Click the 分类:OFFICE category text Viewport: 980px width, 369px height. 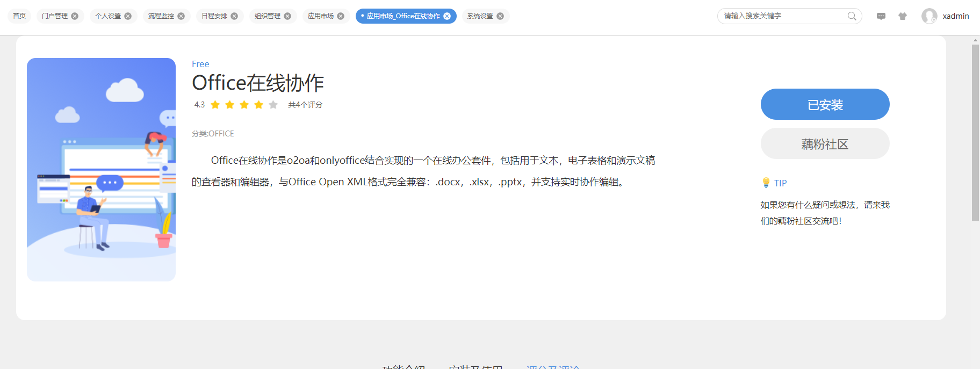tap(213, 134)
